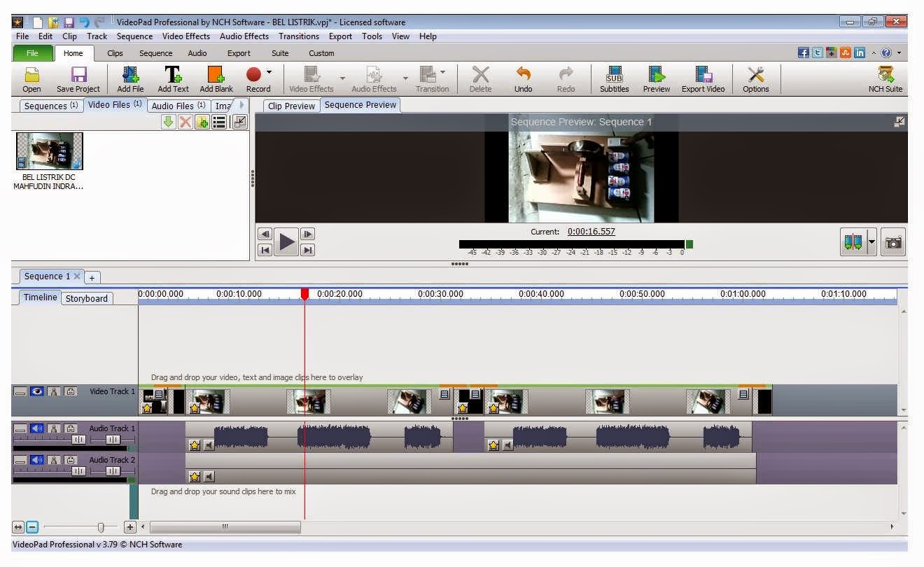This screenshot has height=567, width=924.
Task: Collapse the ribbon using the caret beside help
Action: point(874,52)
